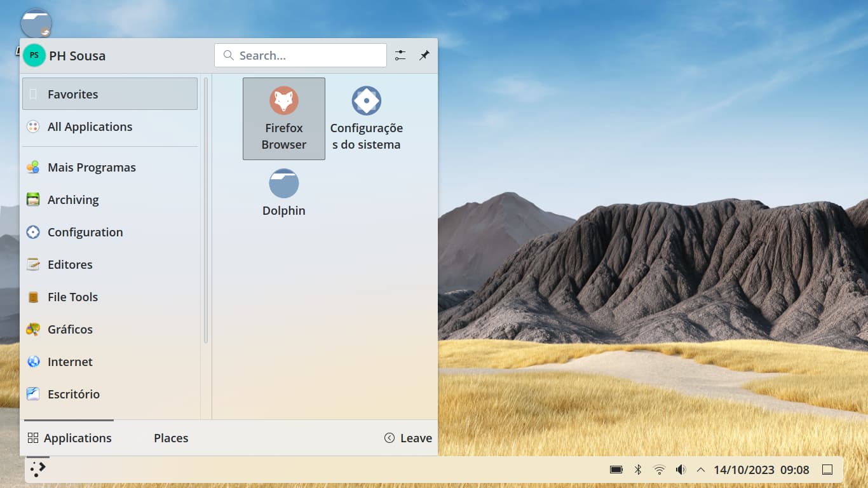Switch to the Places tab
Viewport: 868px width, 488px height.
pyautogui.click(x=171, y=438)
